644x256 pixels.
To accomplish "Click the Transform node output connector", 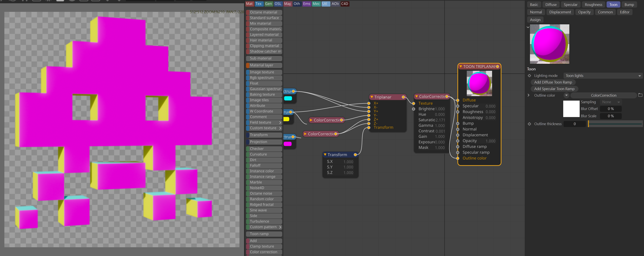I will [x=355, y=155].
